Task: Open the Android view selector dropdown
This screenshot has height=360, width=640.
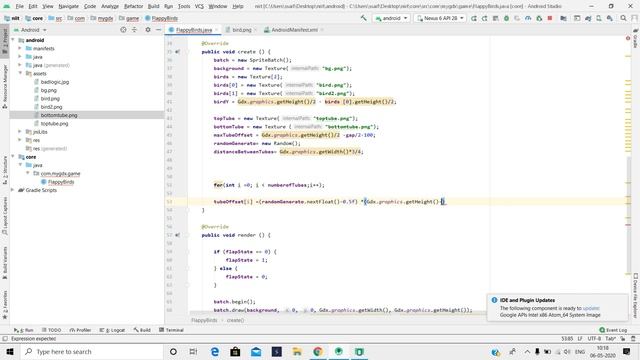Action: [30, 30]
